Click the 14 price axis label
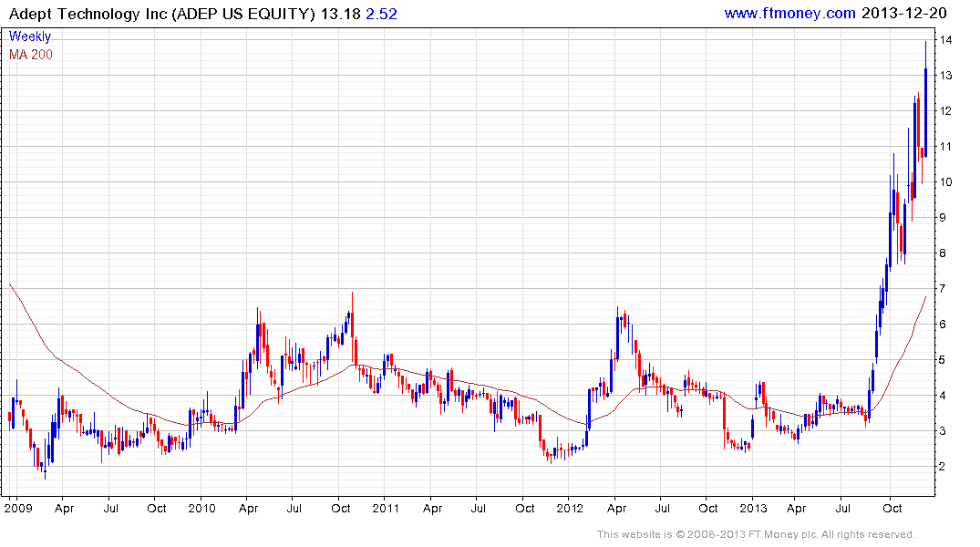This screenshot has width=980, height=547. point(945,40)
